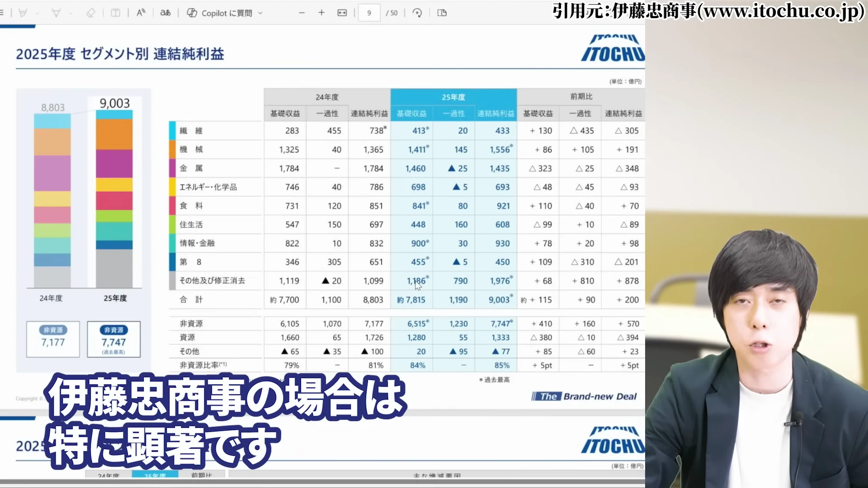This screenshot has height=488, width=868.
Task: Click the fit to width icon
Action: [x=342, y=13]
